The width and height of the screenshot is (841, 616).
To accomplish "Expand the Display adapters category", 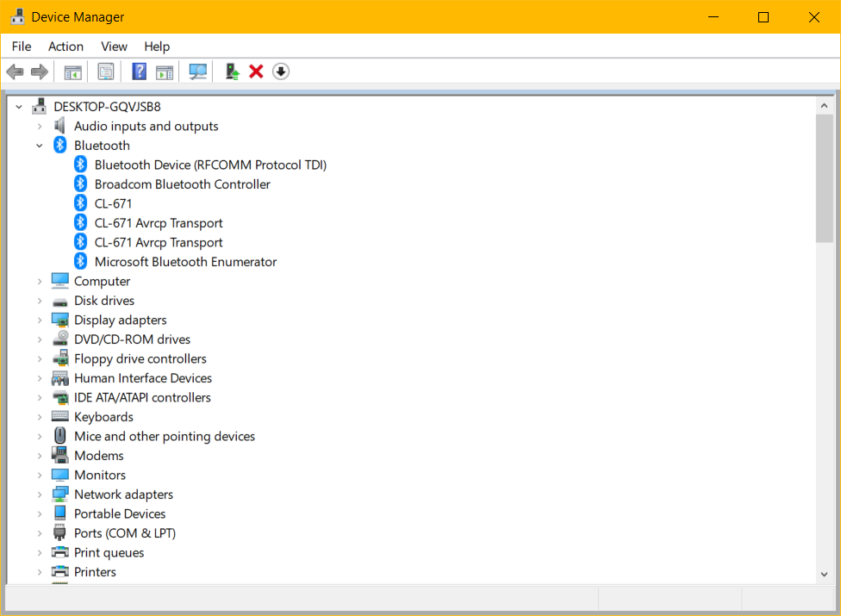I will (39, 320).
